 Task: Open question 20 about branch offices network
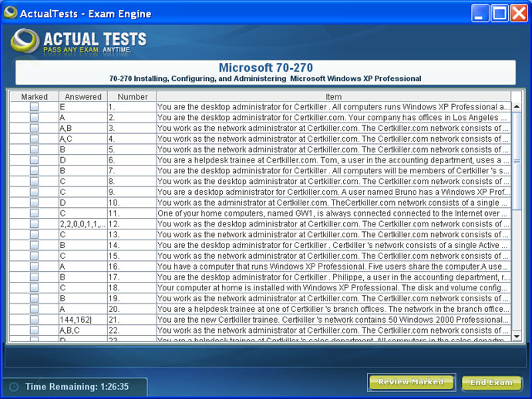pyautogui.click(x=334, y=309)
